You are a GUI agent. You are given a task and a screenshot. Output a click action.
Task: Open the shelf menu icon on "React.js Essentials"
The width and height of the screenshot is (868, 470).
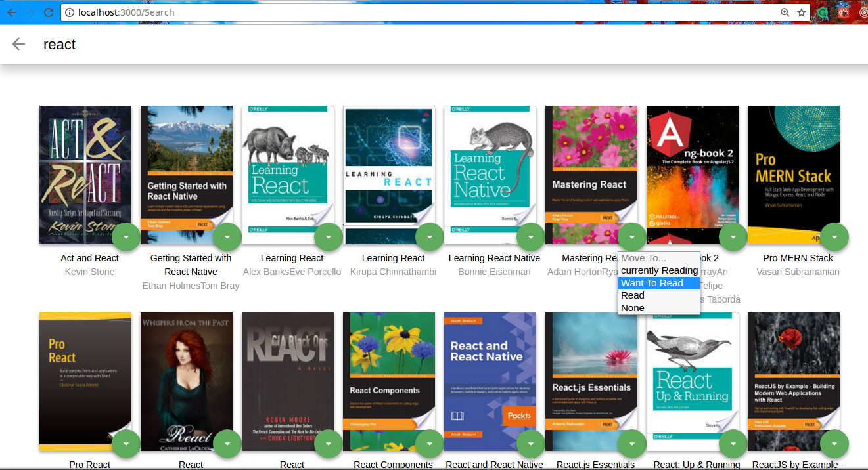tap(632, 444)
